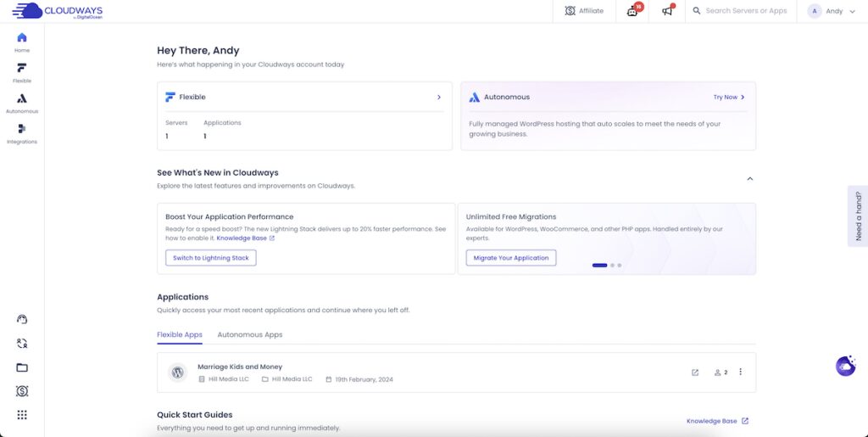The height and width of the screenshot is (437, 868).
Task: Click the Andy avatar circle
Action: [815, 11]
